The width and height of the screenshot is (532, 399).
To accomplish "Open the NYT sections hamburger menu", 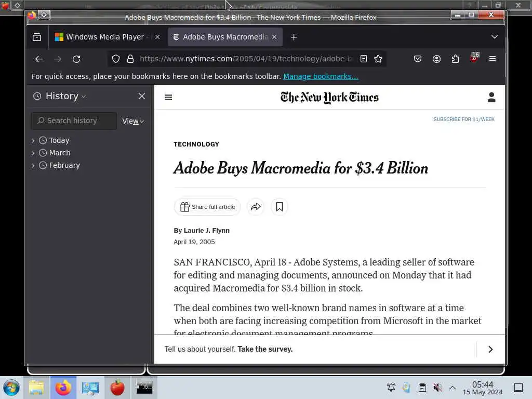I will [x=168, y=97].
